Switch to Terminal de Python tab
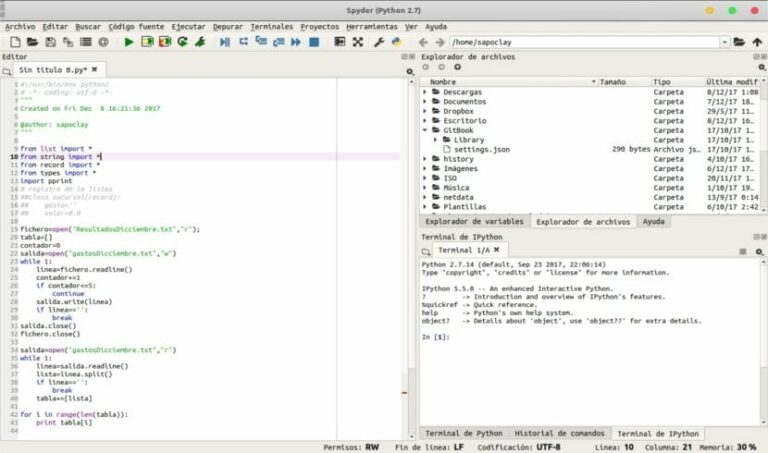This screenshot has width=768, height=453. (x=463, y=433)
